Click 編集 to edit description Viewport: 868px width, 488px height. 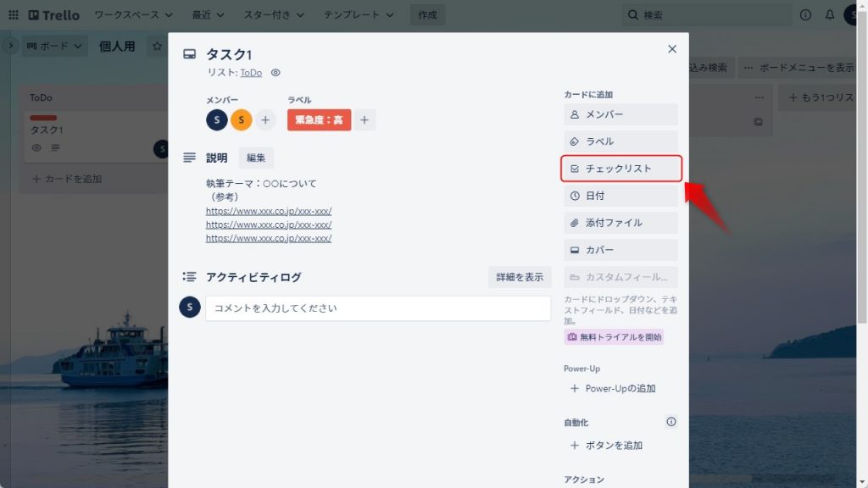(256, 158)
